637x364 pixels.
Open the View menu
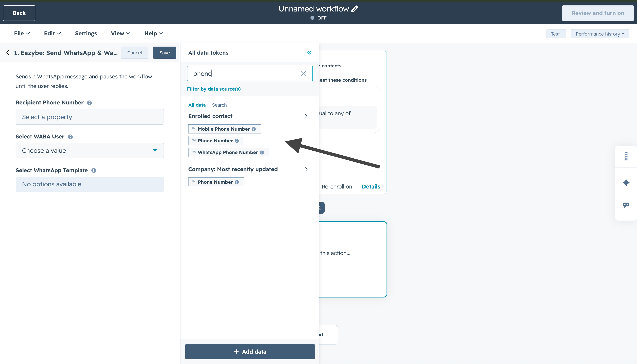pyautogui.click(x=120, y=33)
